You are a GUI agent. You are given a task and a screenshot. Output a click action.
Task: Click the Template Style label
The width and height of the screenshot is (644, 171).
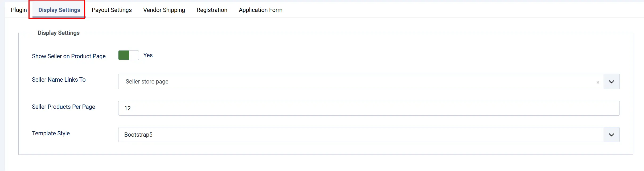tap(51, 134)
